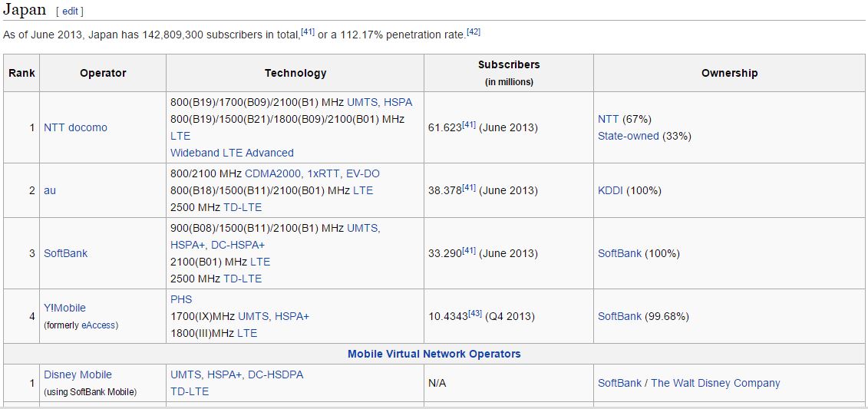Click the edit link beside the Japan heading

click(70, 12)
